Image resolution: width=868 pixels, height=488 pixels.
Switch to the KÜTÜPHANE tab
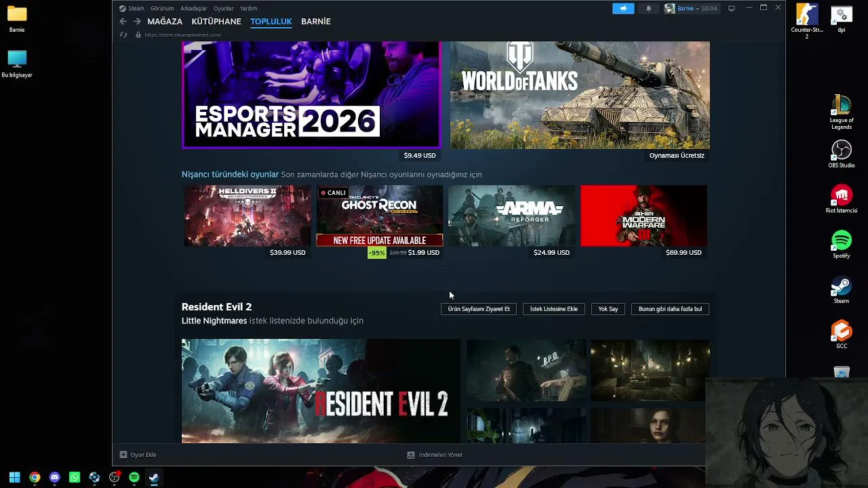tap(216, 22)
